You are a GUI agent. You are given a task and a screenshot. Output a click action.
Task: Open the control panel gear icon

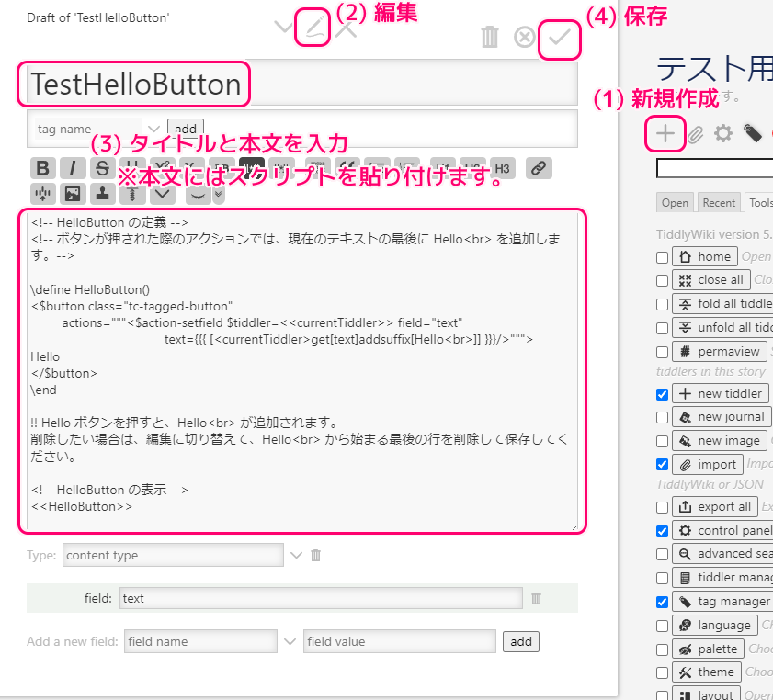723,133
